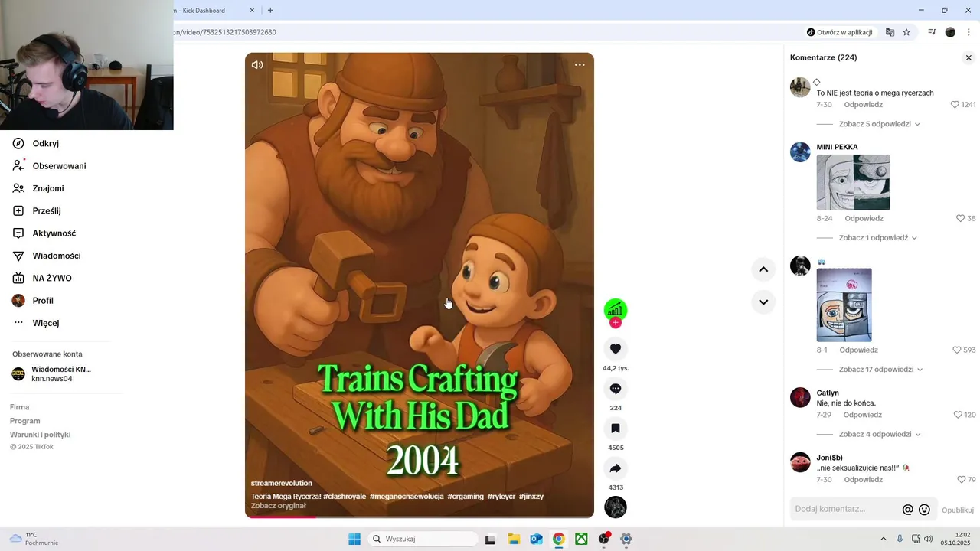Open the spinning sound disc icon
Screen dimensions: 980x551
tap(616, 507)
